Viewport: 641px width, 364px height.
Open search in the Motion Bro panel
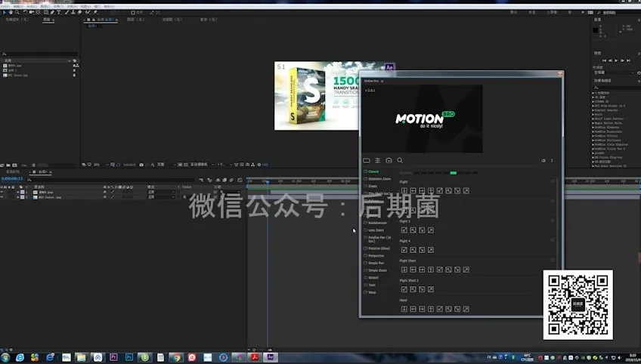[x=400, y=161]
